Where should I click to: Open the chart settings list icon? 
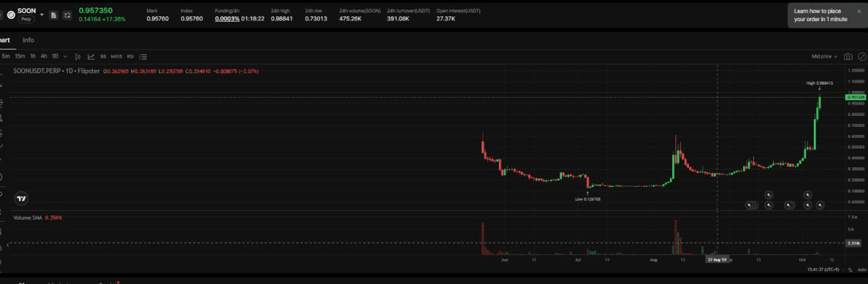tap(143, 56)
